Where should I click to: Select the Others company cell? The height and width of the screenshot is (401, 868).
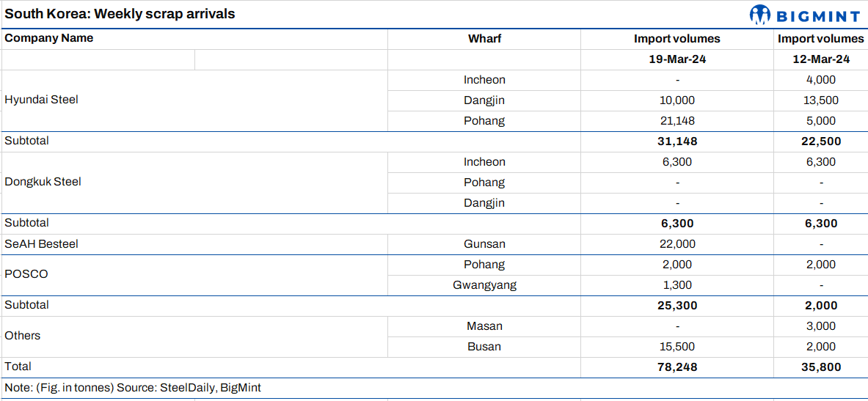[x=23, y=336]
